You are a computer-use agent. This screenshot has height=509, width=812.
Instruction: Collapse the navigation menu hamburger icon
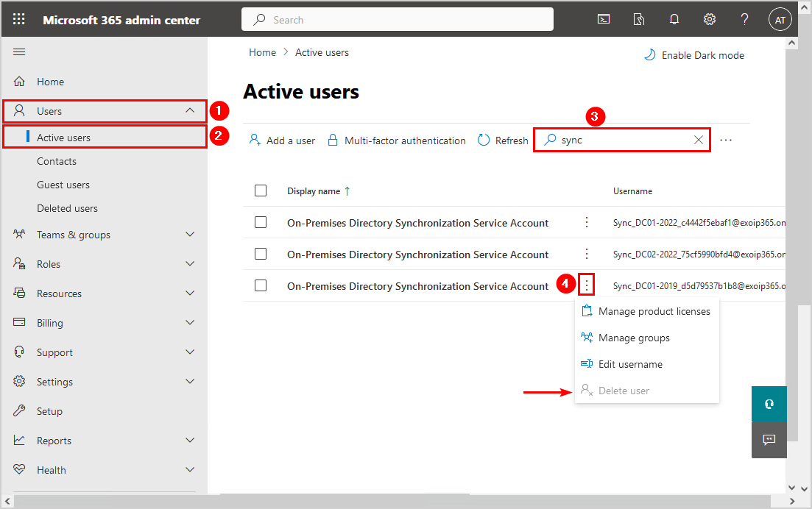(20, 51)
